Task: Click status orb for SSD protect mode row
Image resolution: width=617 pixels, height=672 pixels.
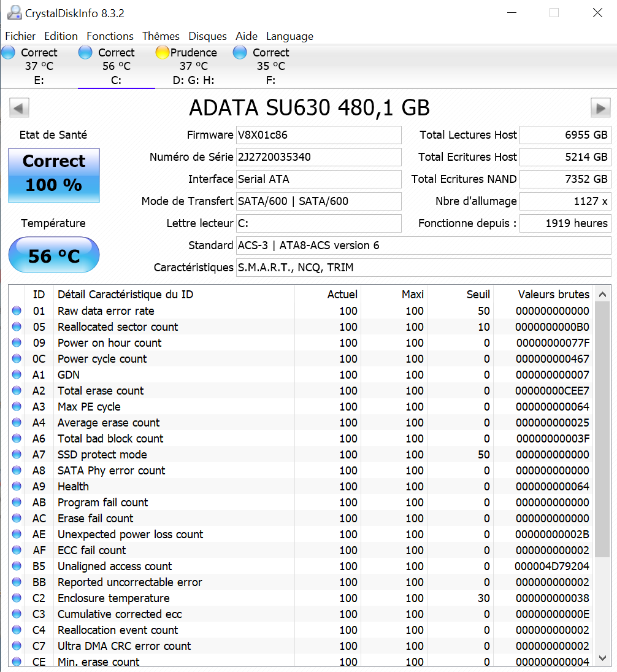Action: (17, 455)
